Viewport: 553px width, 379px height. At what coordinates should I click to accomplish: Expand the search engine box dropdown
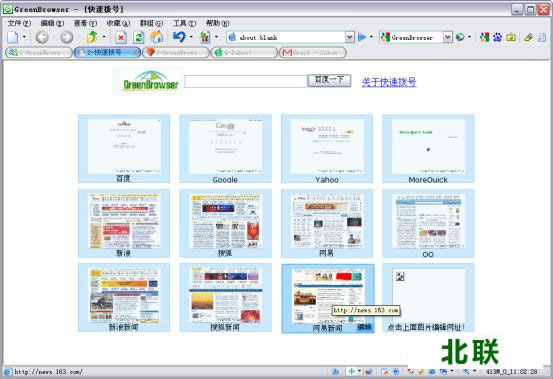(447, 37)
